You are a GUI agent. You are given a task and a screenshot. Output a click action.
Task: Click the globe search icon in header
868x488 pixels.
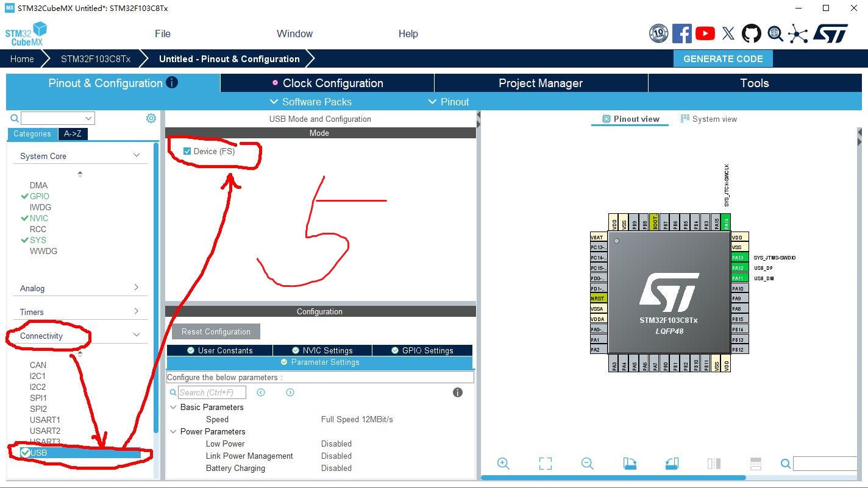click(775, 34)
